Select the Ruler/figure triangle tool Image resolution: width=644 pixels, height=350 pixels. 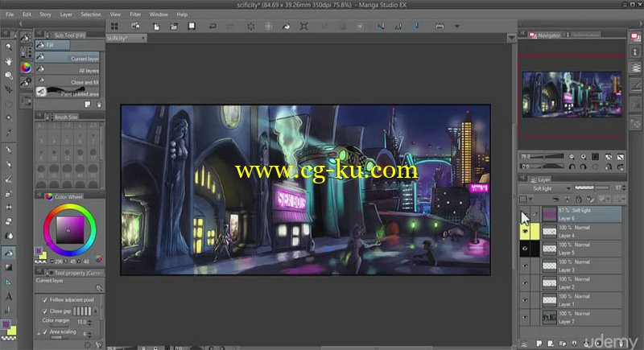pyautogui.click(x=8, y=282)
